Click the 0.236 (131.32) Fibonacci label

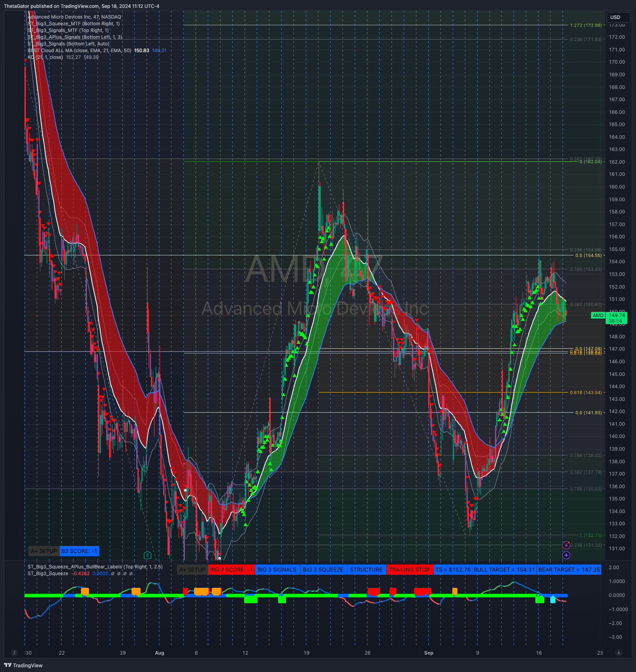pos(586,545)
